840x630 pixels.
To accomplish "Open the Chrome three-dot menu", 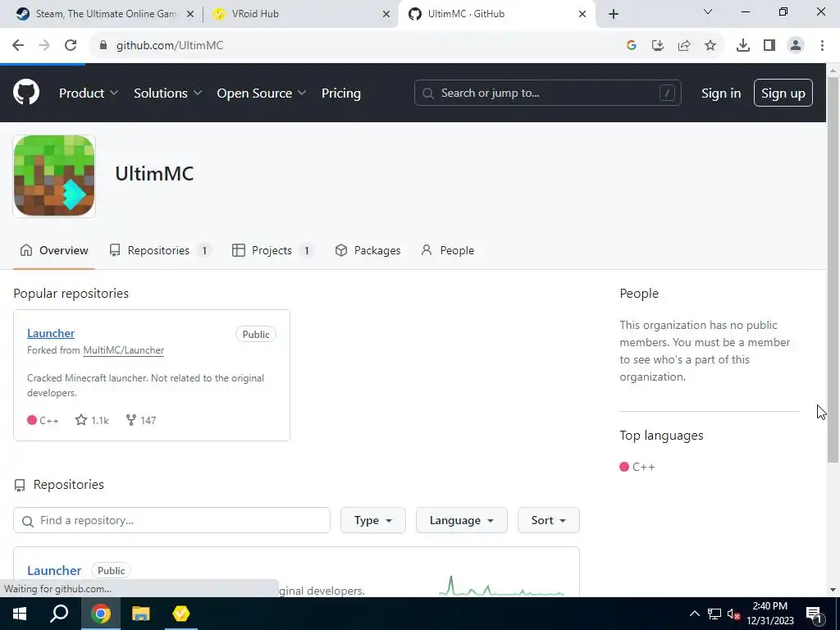I will [822, 46].
